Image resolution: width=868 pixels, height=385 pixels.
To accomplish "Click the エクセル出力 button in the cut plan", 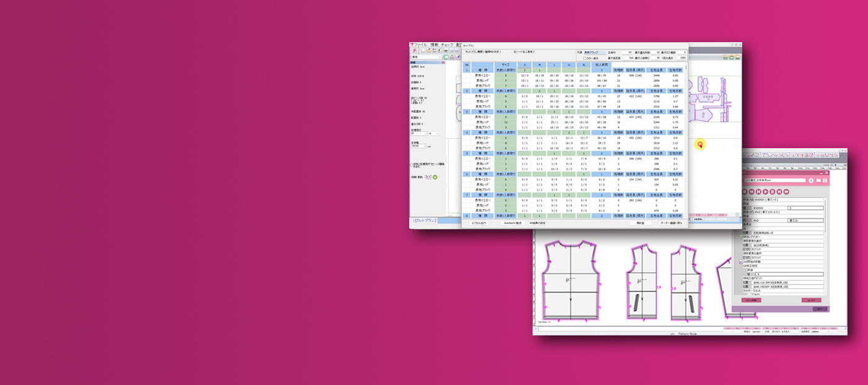I will point(480,223).
